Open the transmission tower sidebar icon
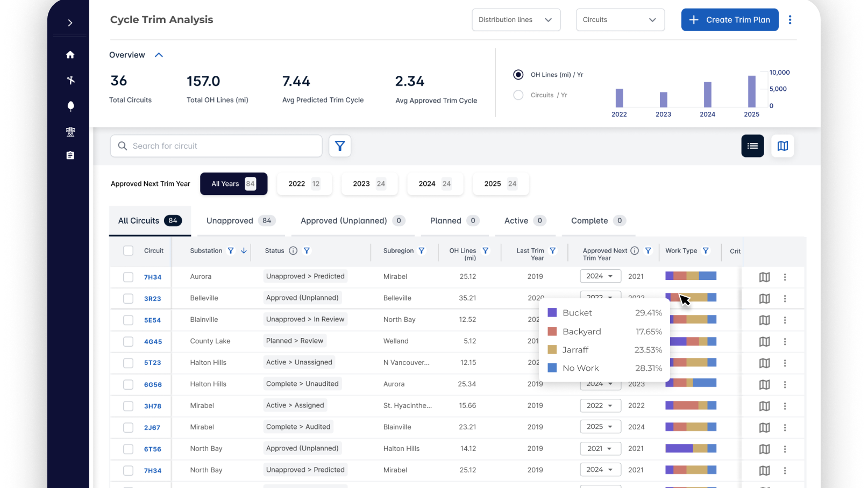 [70, 132]
